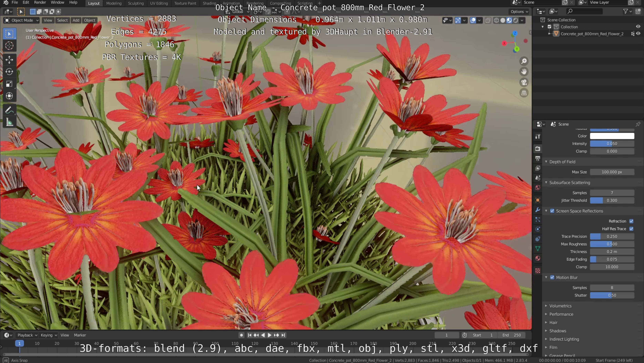Open the Texture properties tab
The height and width of the screenshot is (363, 644).
pos(538,271)
